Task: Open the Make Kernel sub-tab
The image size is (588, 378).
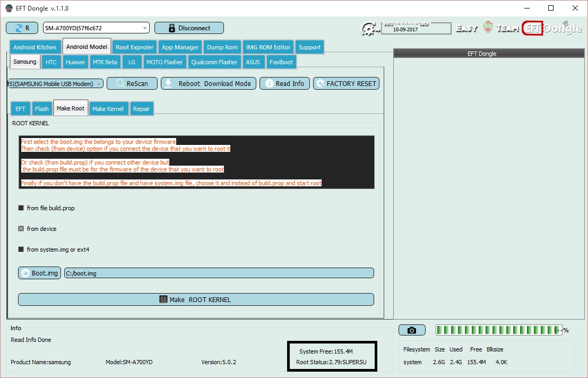Action: click(108, 109)
